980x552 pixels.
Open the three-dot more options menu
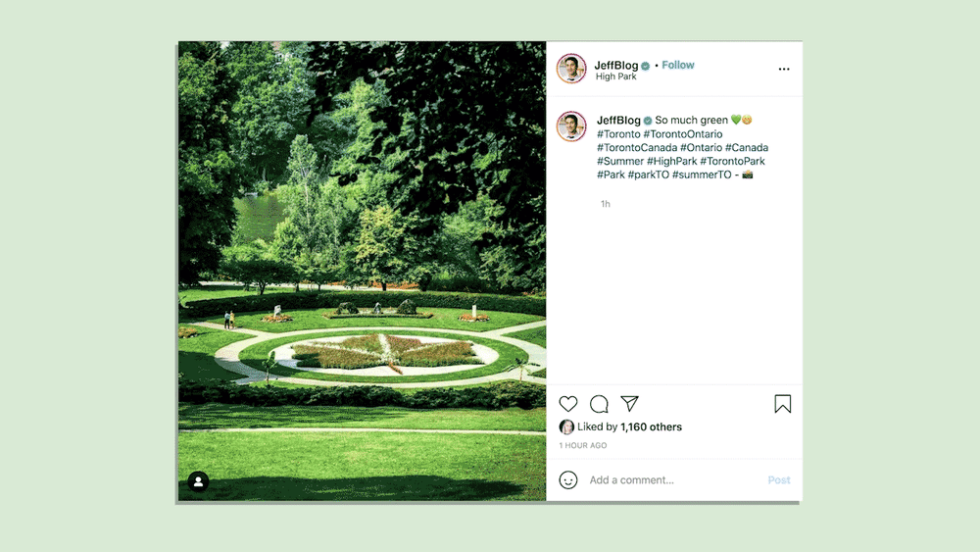(784, 69)
